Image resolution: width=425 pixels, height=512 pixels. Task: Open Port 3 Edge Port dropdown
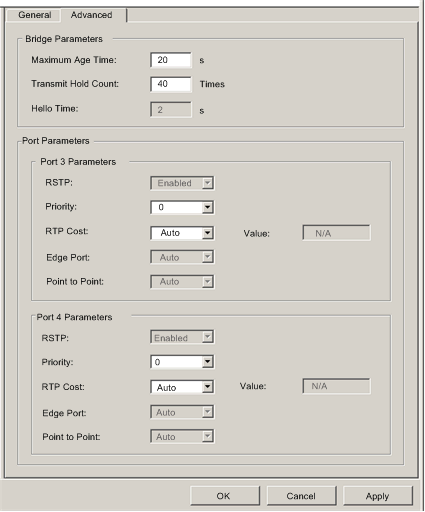pyautogui.click(x=182, y=257)
